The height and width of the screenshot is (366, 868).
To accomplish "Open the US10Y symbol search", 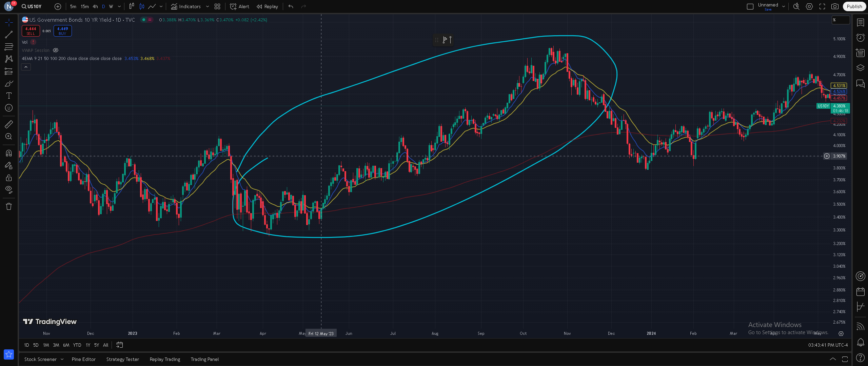I will (x=32, y=6).
